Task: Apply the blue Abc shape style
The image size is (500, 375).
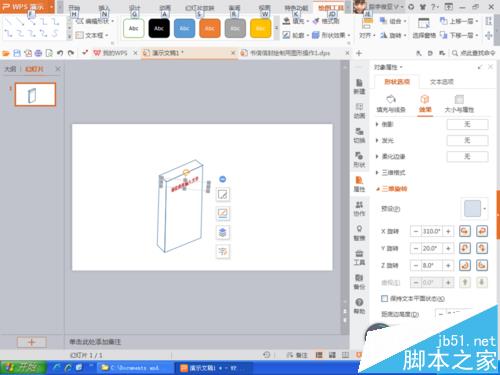Action: tap(184, 28)
